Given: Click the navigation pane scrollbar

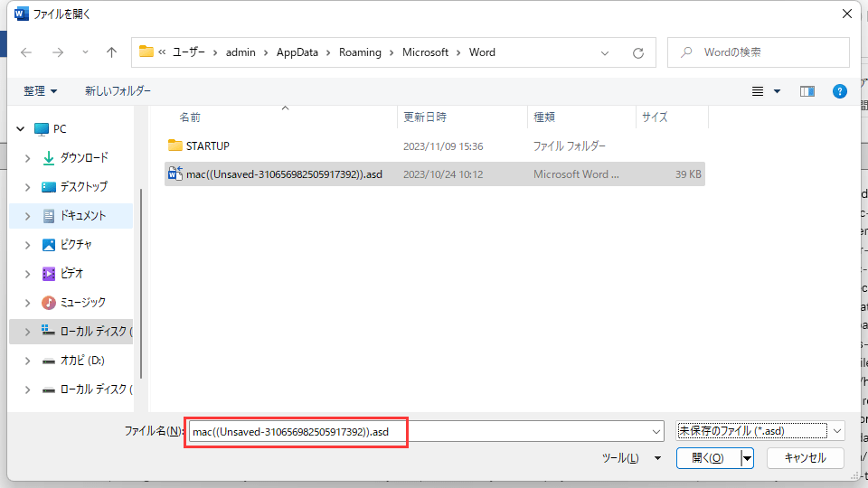Looking at the screenshot, I should coord(141,283).
